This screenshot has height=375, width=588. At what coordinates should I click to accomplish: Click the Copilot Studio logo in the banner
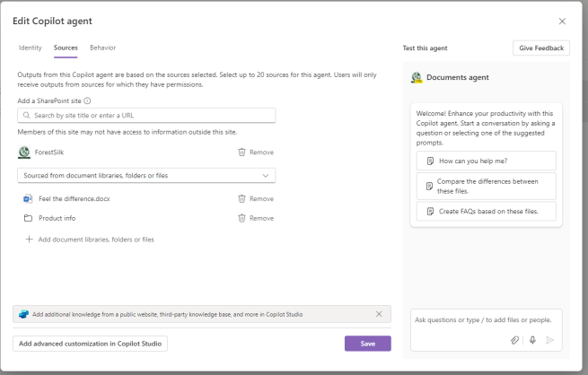click(x=23, y=314)
